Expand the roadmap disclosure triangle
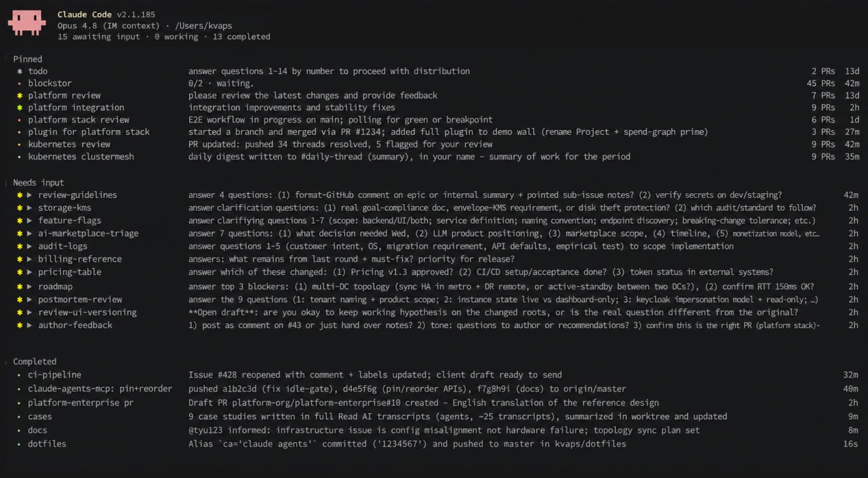 pos(29,287)
